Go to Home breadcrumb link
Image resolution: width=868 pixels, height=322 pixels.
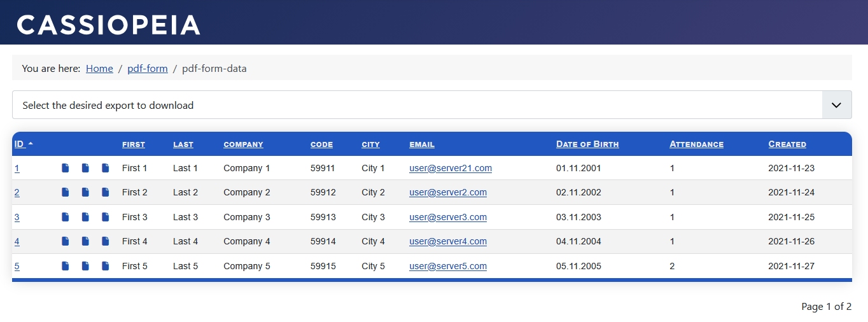99,69
